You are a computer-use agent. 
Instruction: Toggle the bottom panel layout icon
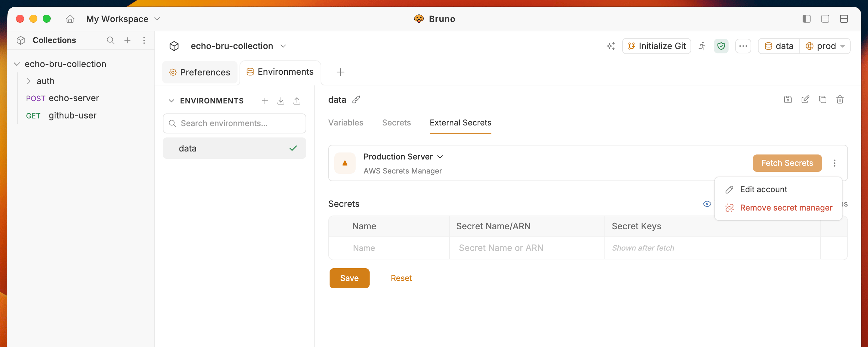pyautogui.click(x=825, y=19)
